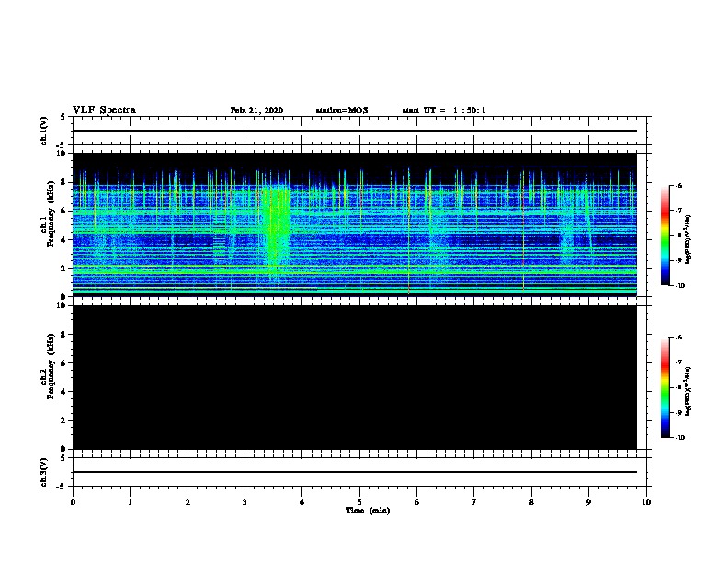The width and height of the screenshot is (728, 563).
Task: Click the "-10" value on ch.2 colorbar
Action: pyautogui.click(x=679, y=438)
